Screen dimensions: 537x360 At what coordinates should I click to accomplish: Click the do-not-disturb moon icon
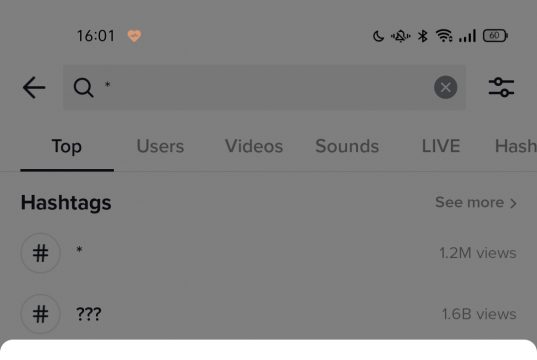click(x=378, y=36)
